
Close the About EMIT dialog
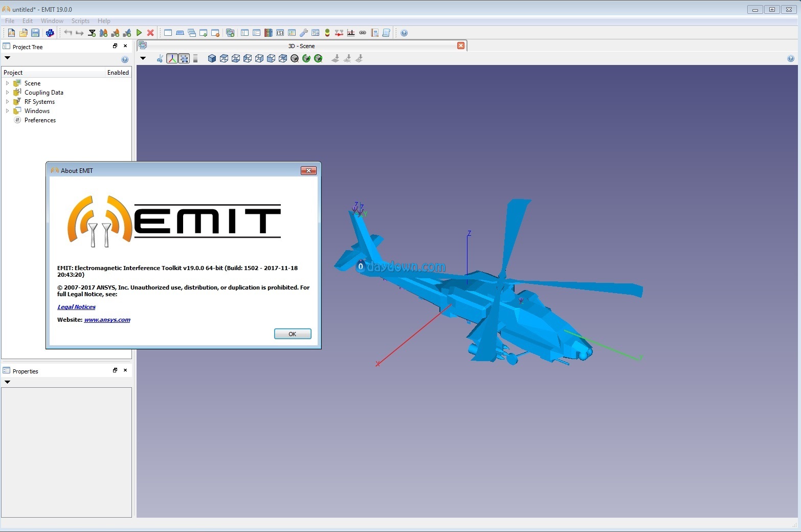308,170
